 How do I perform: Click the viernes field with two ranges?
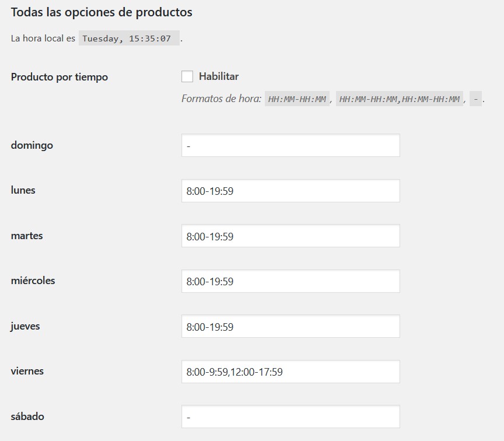click(x=290, y=372)
